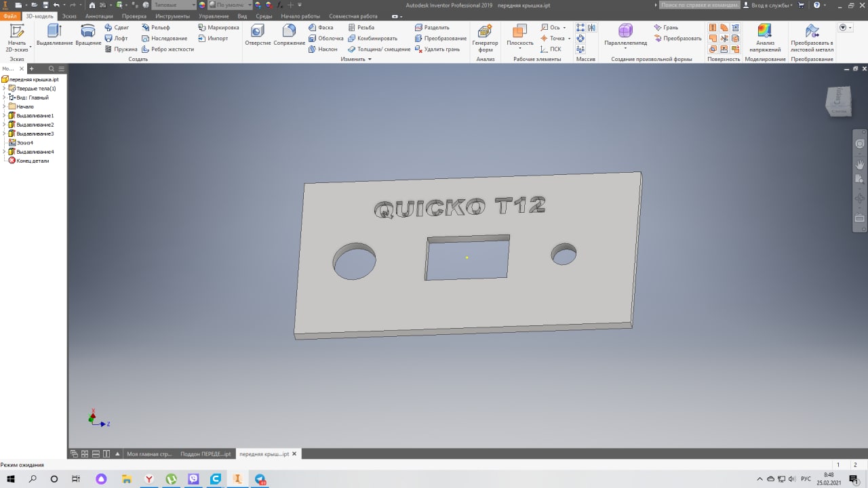Launch Анализ напряжений stress analysis
This screenshot has width=868, height=488.
[764, 38]
